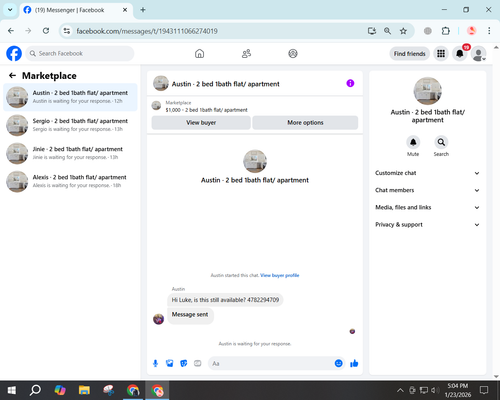Launch File Explorer from the taskbar
Viewport: 500px width, 400px height.
pyautogui.click(x=84, y=390)
